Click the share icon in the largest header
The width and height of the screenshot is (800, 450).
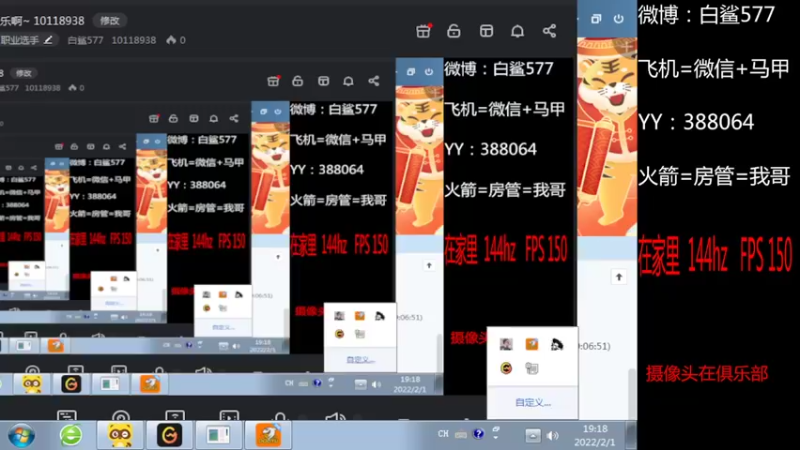(x=549, y=31)
